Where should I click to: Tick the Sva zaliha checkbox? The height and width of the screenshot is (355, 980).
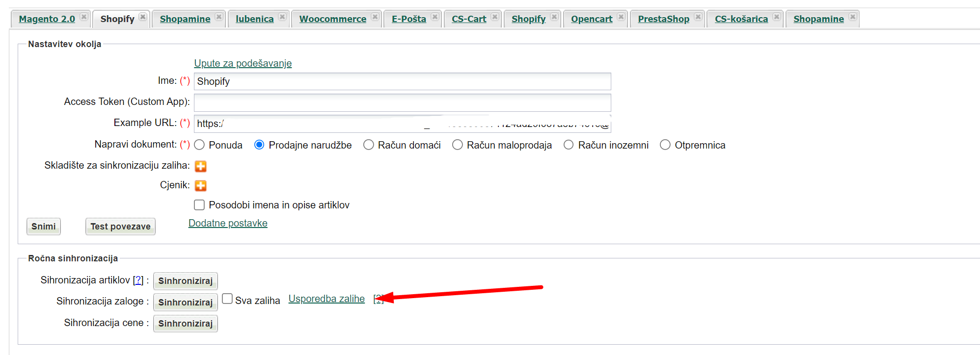point(227,299)
